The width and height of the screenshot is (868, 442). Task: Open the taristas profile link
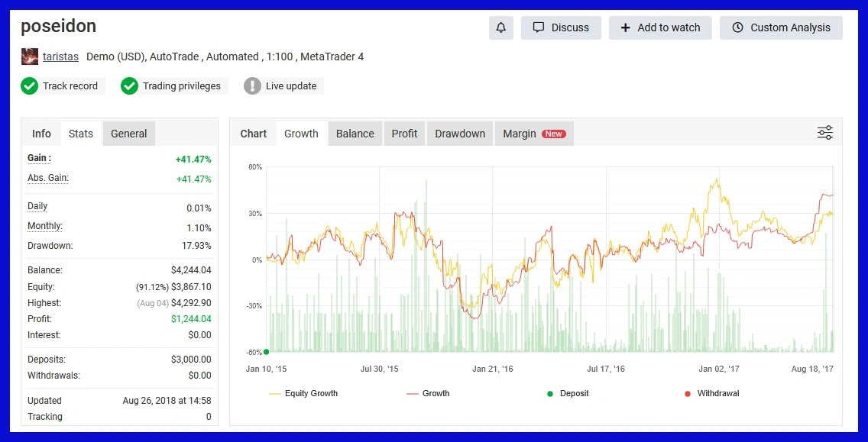[x=60, y=56]
